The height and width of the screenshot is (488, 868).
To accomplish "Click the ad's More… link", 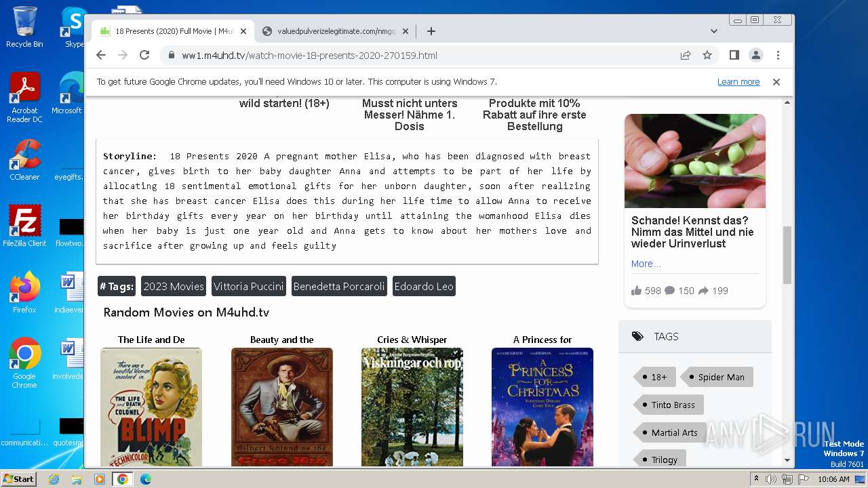I will (646, 264).
